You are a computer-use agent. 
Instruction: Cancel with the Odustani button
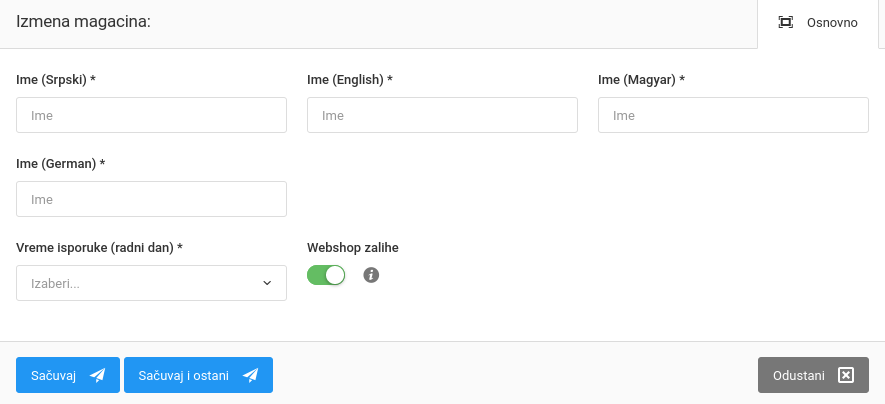813,375
